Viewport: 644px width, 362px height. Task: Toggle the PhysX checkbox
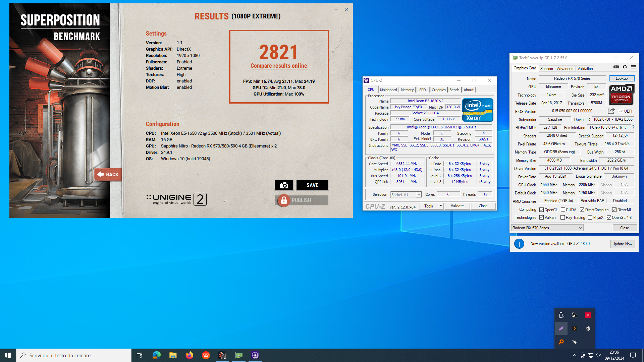click(x=590, y=218)
